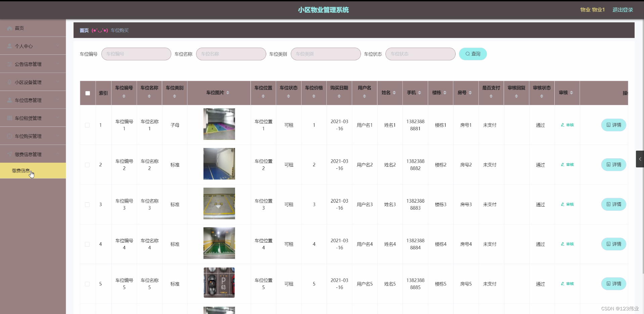Click the parking photo thumbnail in row 2

click(219, 164)
